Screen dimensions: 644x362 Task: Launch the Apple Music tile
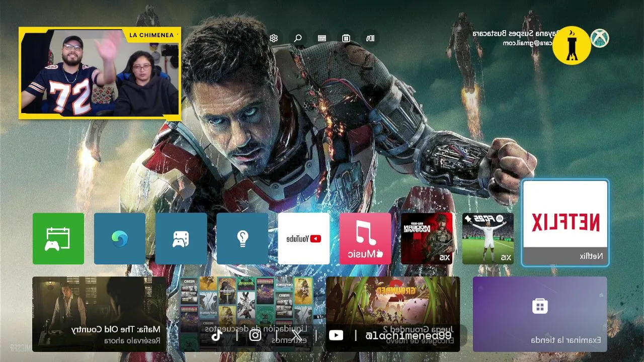tap(365, 238)
